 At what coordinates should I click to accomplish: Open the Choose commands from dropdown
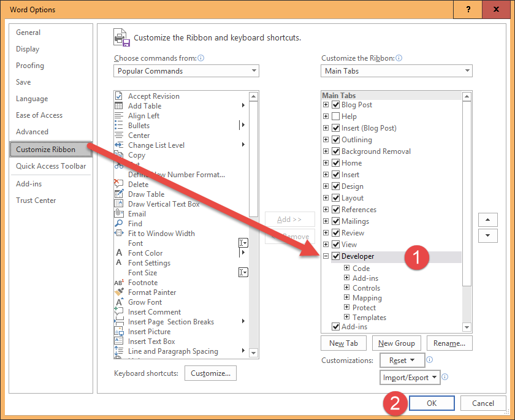click(186, 71)
